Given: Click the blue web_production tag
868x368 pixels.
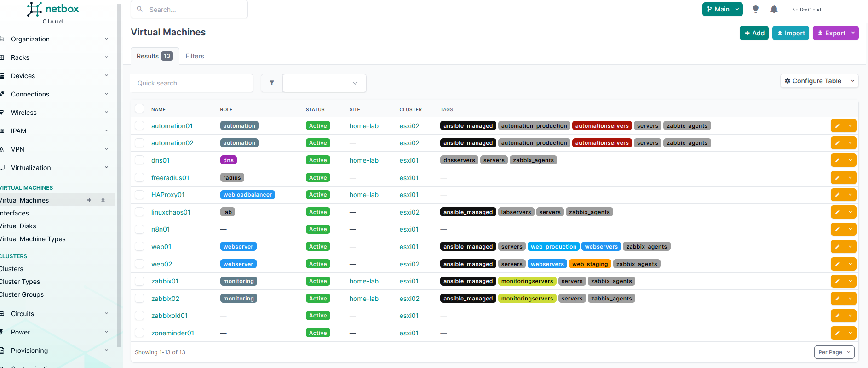Looking at the screenshot, I should tap(553, 247).
